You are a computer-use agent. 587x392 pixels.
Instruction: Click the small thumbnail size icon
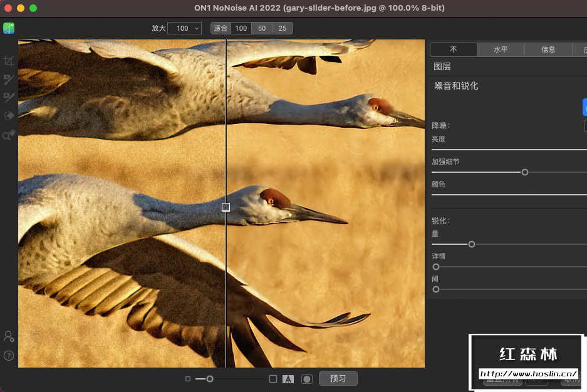pyautogui.click(x=188, y=379)
